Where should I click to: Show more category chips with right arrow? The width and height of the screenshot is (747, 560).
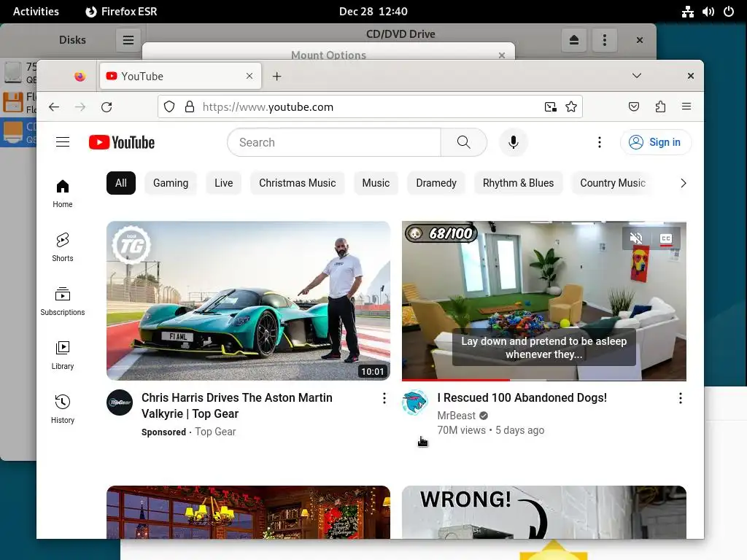pos(683,183)
